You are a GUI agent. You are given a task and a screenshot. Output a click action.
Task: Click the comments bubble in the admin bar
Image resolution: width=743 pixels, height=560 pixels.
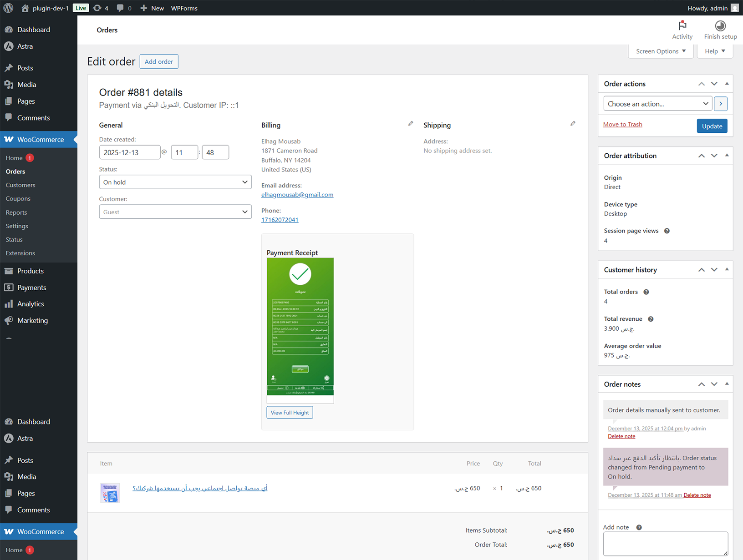[120, 8]
